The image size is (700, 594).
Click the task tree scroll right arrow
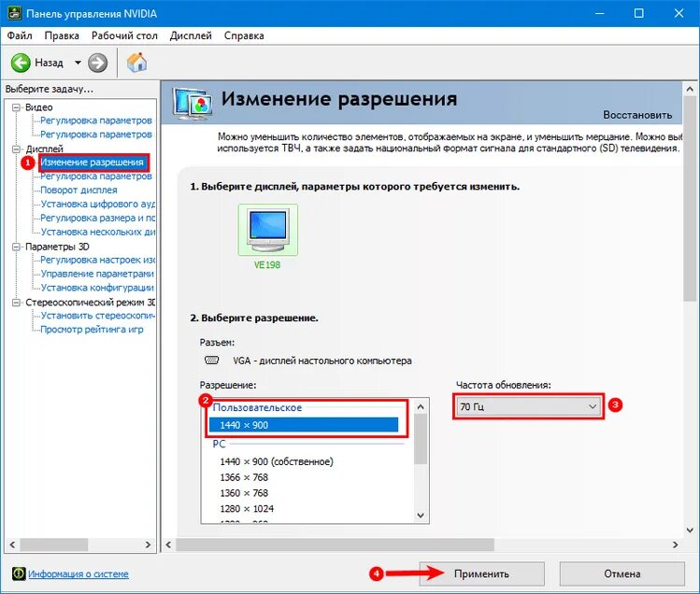[x=149, y=544]
